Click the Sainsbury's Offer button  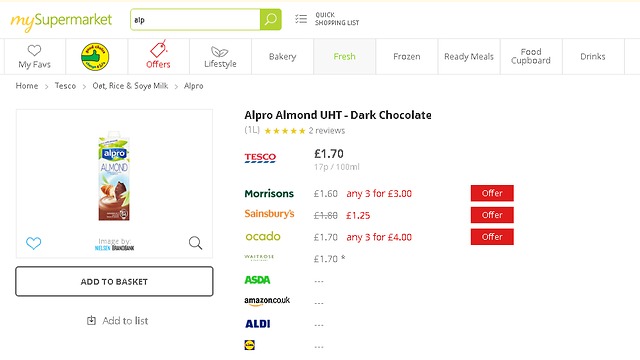tap(492, 215)
